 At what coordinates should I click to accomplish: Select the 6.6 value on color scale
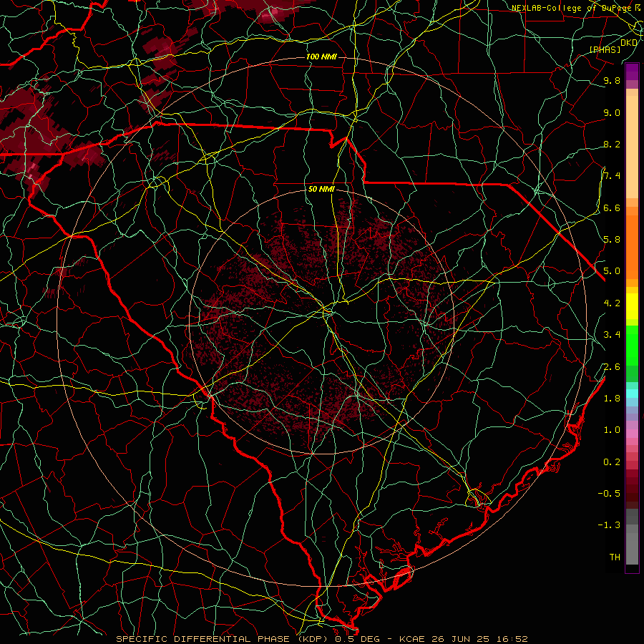point(612,208)
